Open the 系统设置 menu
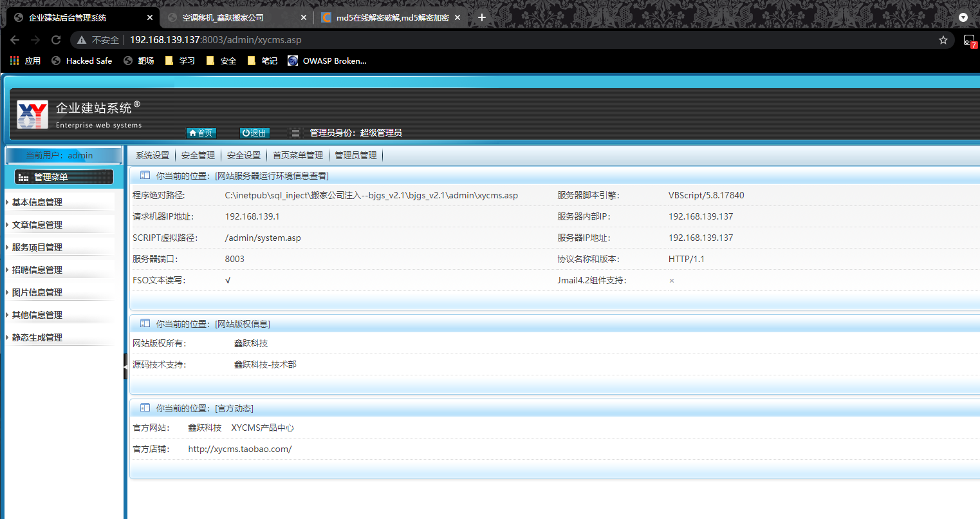This screenshot has width=980, height=519. point(153,155)
